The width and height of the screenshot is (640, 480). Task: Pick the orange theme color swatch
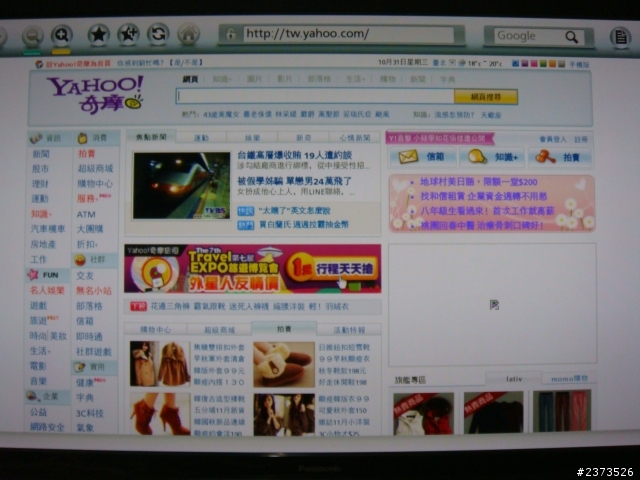(x=552, y=64)
